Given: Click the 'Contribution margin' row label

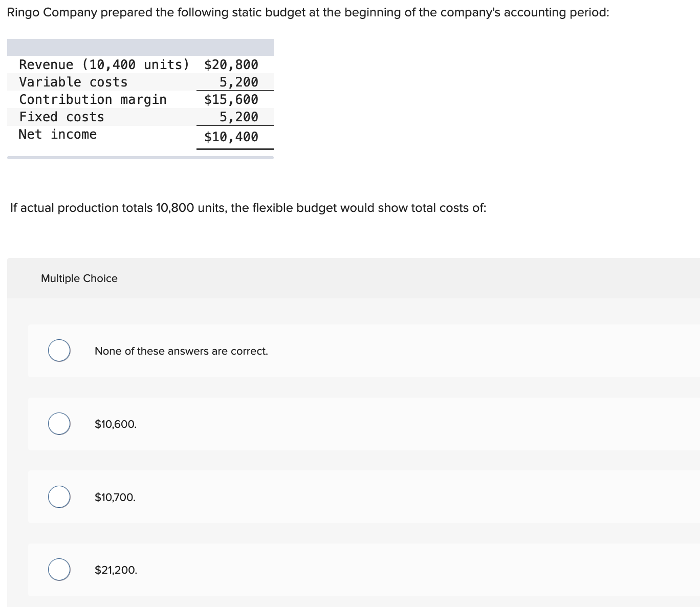Looking at the screenshot, I should coord(93,99).
